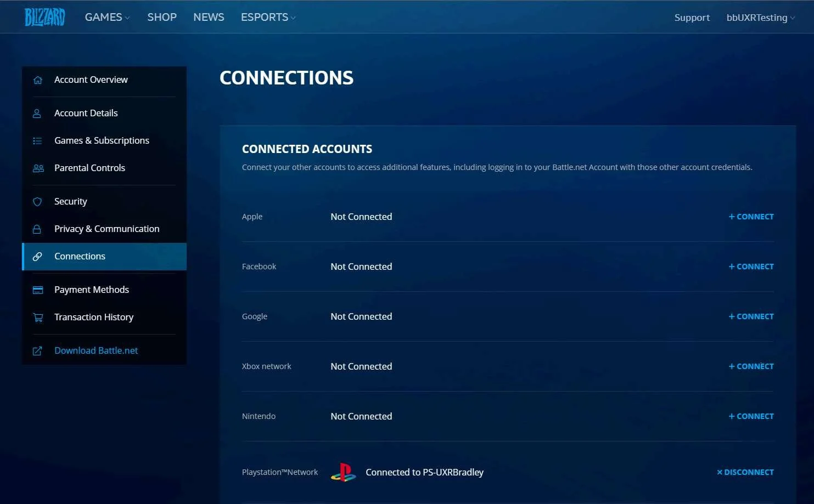Click Xbox network's "Not Connected" status
Image resolution: width=814 pixels, height=504 pixels.
pyautogui.click(x=361, y=366)
